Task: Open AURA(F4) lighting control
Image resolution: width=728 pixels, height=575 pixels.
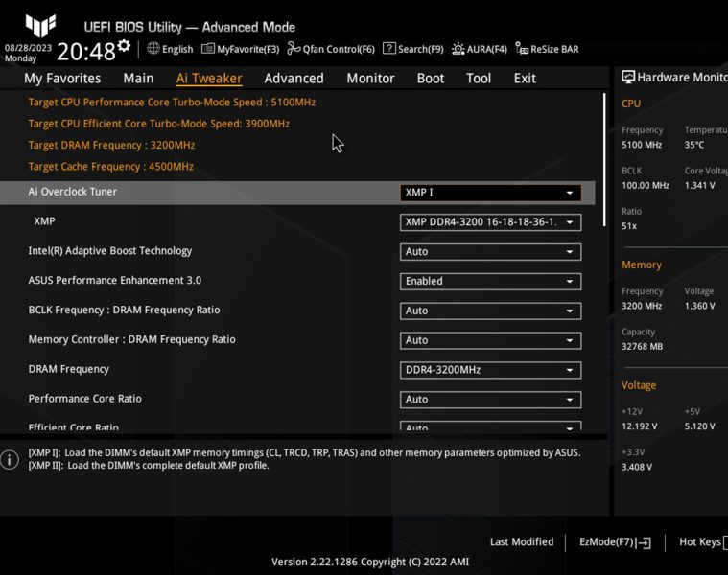Action: pos(480,49)
